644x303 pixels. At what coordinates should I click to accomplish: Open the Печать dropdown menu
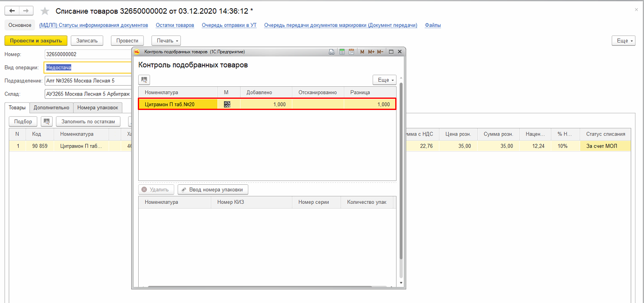(x=166, y=41)
